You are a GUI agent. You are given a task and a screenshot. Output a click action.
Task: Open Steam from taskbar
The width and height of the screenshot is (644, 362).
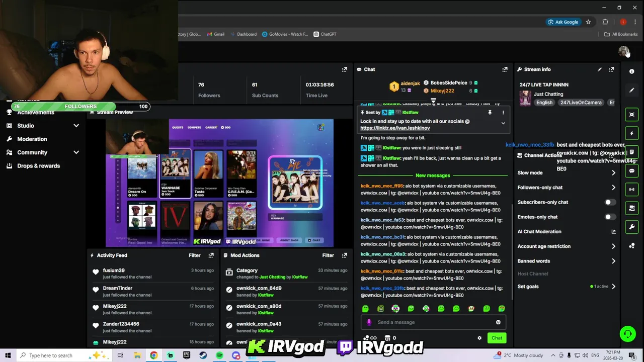pyautogui.click(x=203, y=355)
